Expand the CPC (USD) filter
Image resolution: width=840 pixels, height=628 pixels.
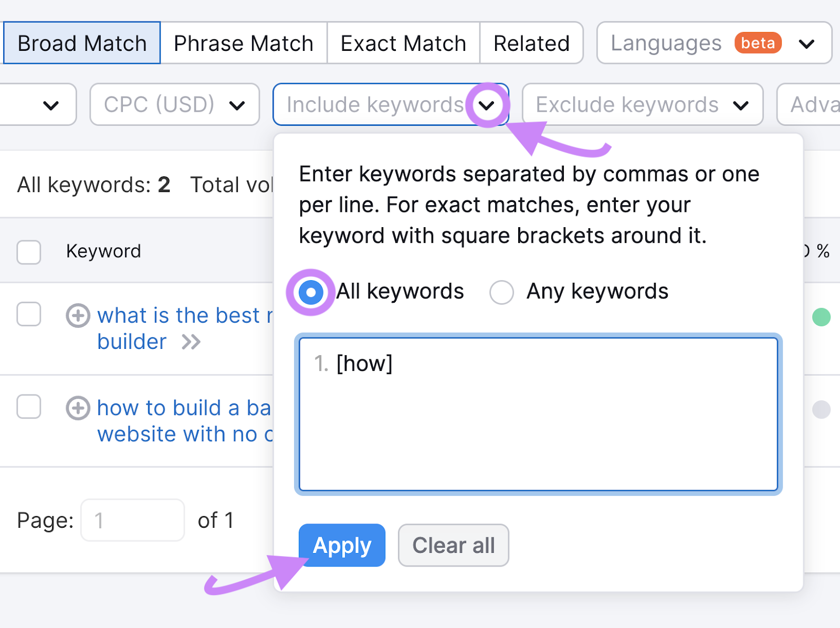[x=174, y=105]
